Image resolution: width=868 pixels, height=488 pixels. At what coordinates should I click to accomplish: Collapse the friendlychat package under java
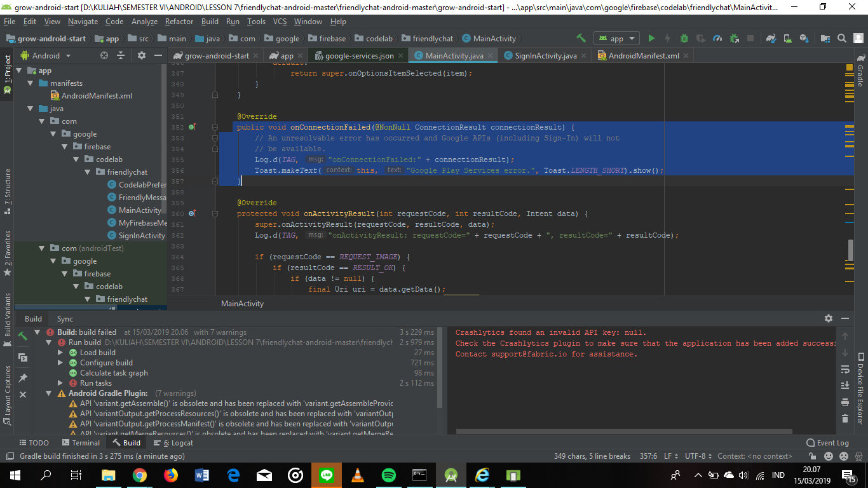(88, 172)
